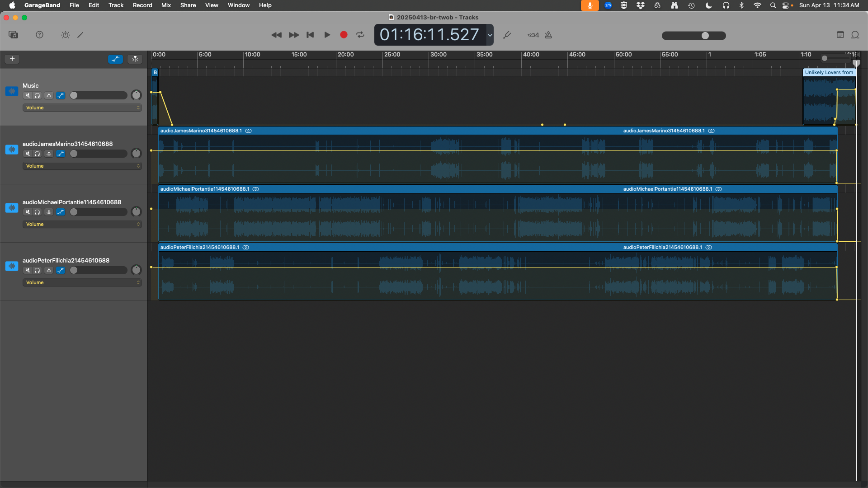
Task: Open the Note Pad icon
Action: [840, 35]
